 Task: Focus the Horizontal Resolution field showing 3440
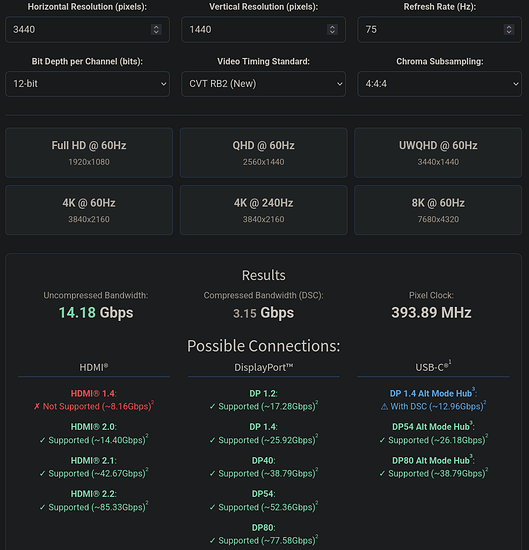(81, 29)
